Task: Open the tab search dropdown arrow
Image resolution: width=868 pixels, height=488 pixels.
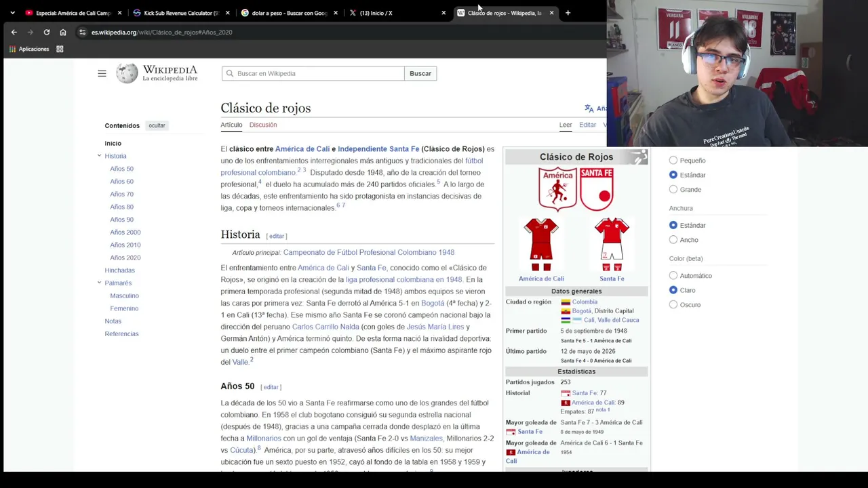Action: tap(12, 13)
